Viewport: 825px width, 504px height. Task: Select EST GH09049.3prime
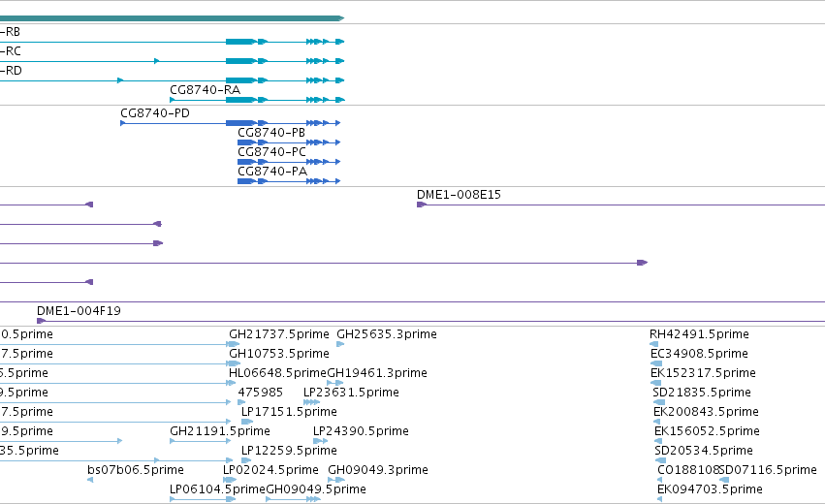tap(378, 470)
